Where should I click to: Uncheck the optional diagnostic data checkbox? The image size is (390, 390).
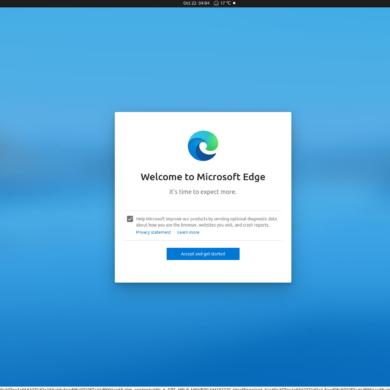click(x=130, y=219)
